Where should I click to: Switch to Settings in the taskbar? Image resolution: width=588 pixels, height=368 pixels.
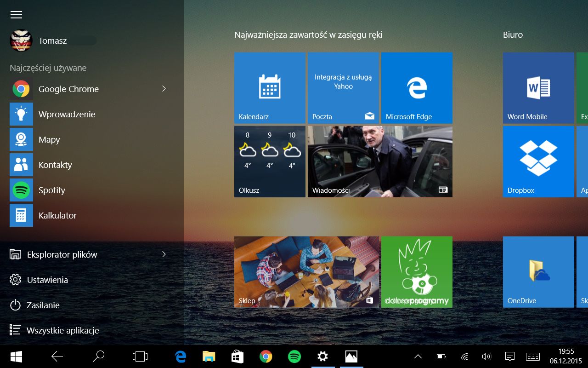323,356
